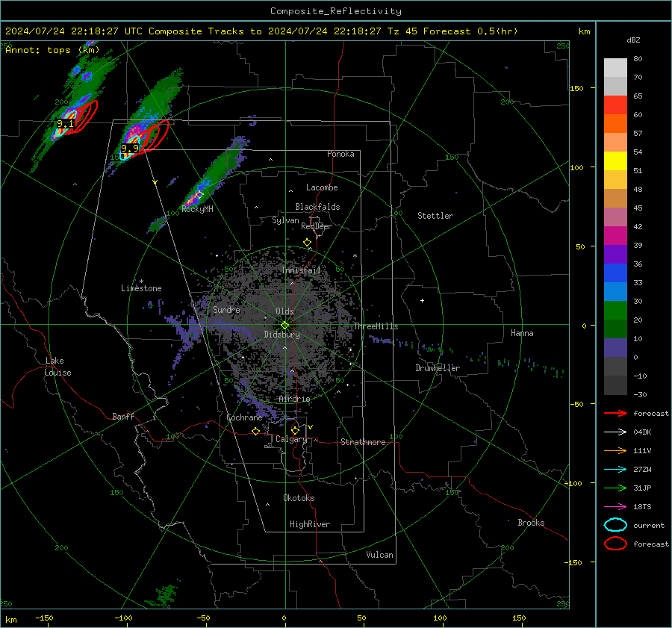This screenshot has width=672, height=628.
Task: Click the asterisk marker above Limestone
Action: click(x=141, y=282)
